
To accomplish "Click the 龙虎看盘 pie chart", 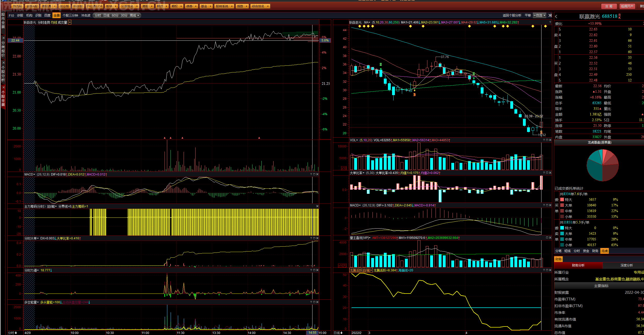I will [603, 165].
